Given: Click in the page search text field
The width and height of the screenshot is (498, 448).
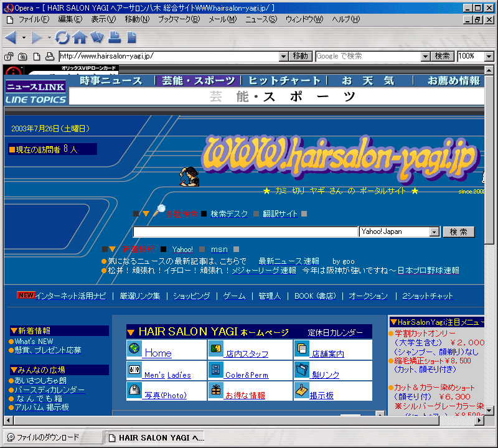Looking at the screenshot, I should pyautogui.click(x=245, y=232).
